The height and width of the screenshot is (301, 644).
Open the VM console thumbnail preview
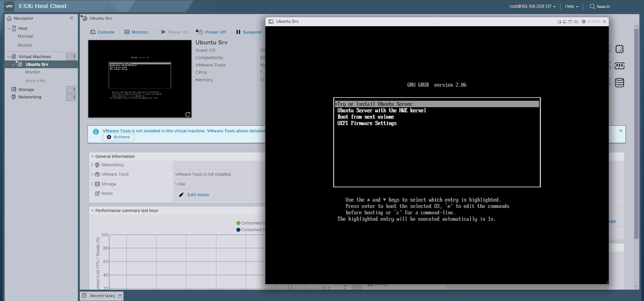click(x=140, y=79)
